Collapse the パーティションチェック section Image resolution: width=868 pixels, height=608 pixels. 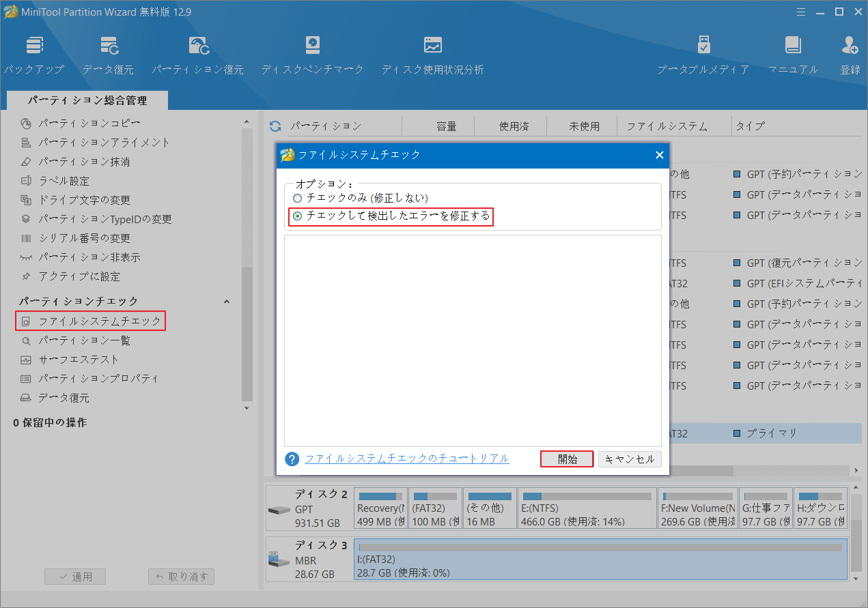[227, 302]
